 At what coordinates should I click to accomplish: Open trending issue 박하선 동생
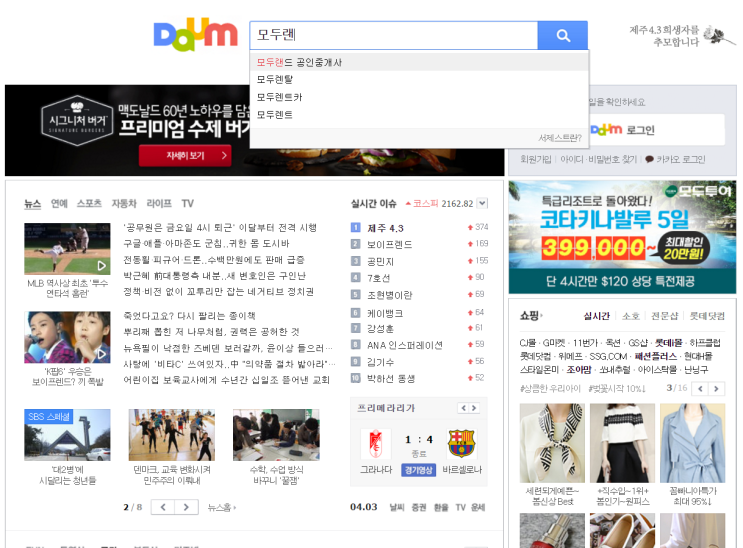(x=391, y=378)
